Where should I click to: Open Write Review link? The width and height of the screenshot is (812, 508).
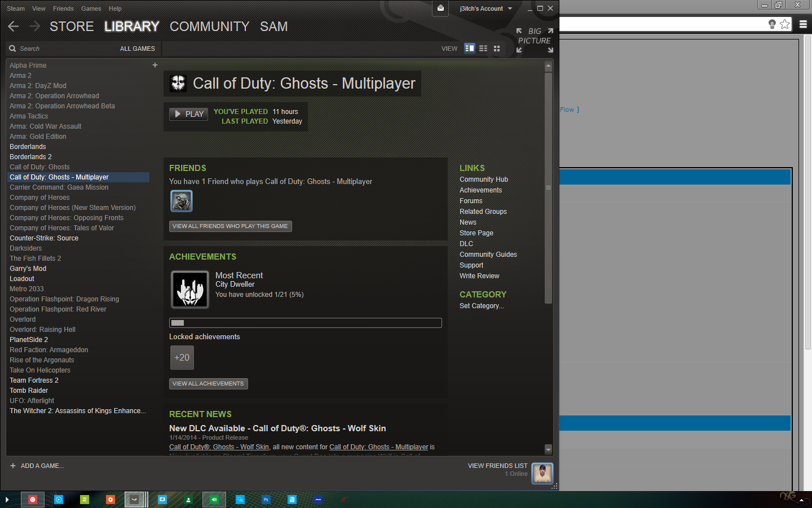(479, 276)
